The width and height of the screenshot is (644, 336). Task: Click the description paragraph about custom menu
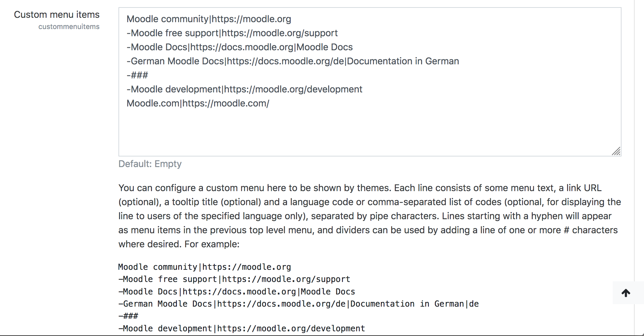point(370,216)
